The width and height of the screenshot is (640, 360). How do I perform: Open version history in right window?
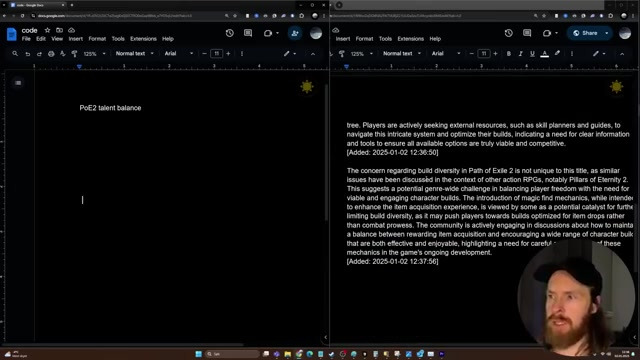(x=509, y=33)
